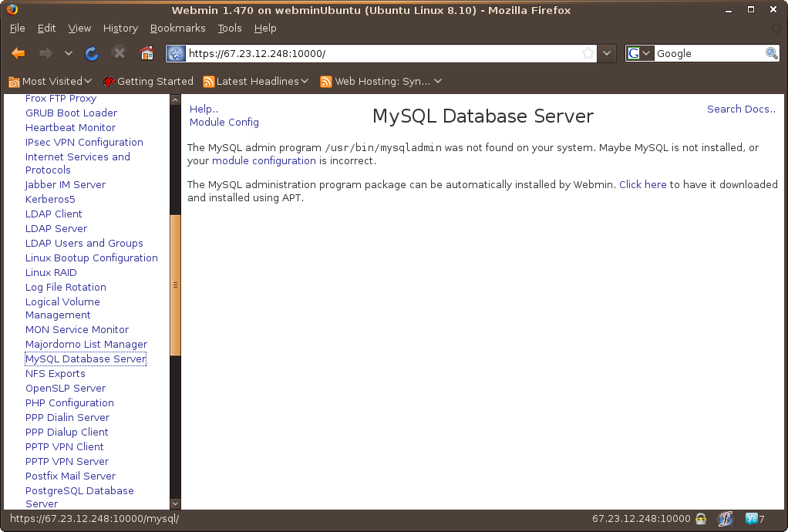Open LDAP Client module
Screen dimensions: 788x532
point(54,214)
